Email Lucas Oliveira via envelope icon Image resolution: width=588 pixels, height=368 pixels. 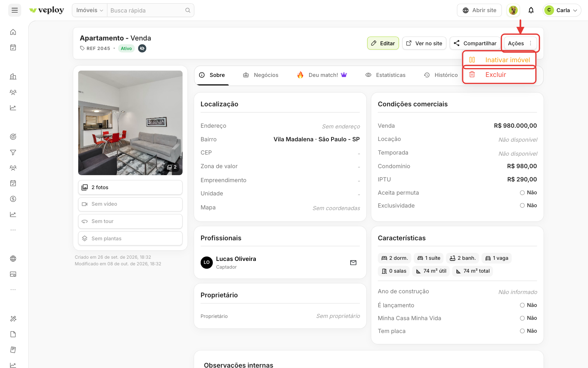coord(353,263)
